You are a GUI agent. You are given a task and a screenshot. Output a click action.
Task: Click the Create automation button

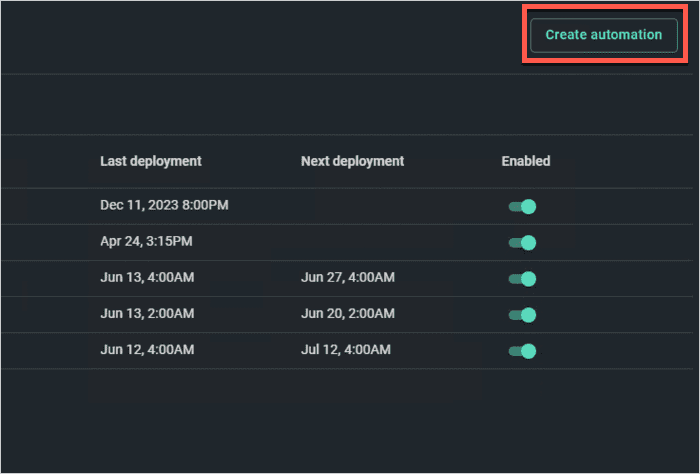point(604,35)
